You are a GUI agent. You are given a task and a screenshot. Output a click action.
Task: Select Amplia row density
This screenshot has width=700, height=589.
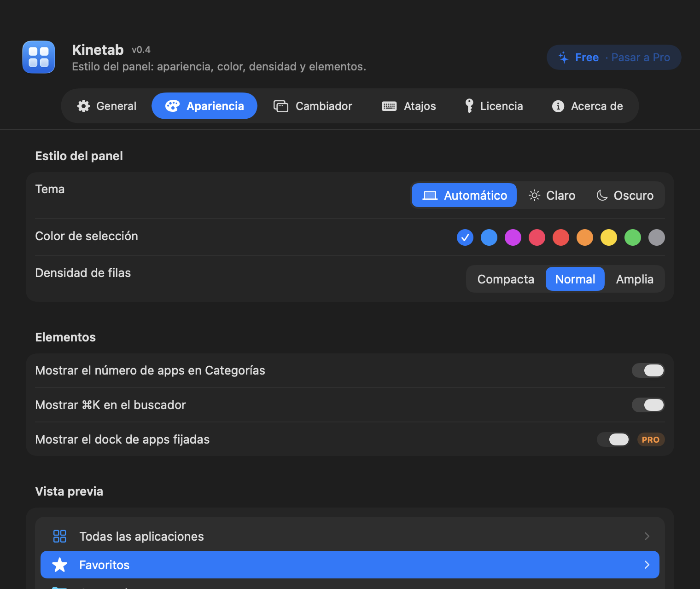[635, 279]
